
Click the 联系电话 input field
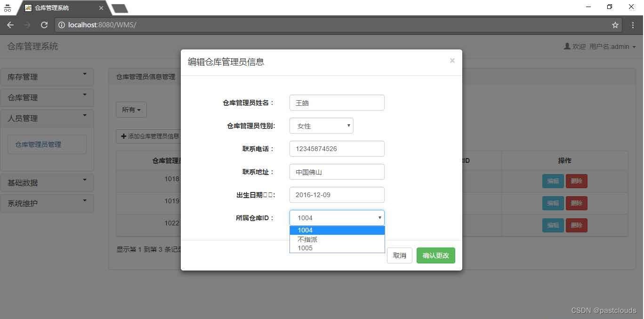337,149
